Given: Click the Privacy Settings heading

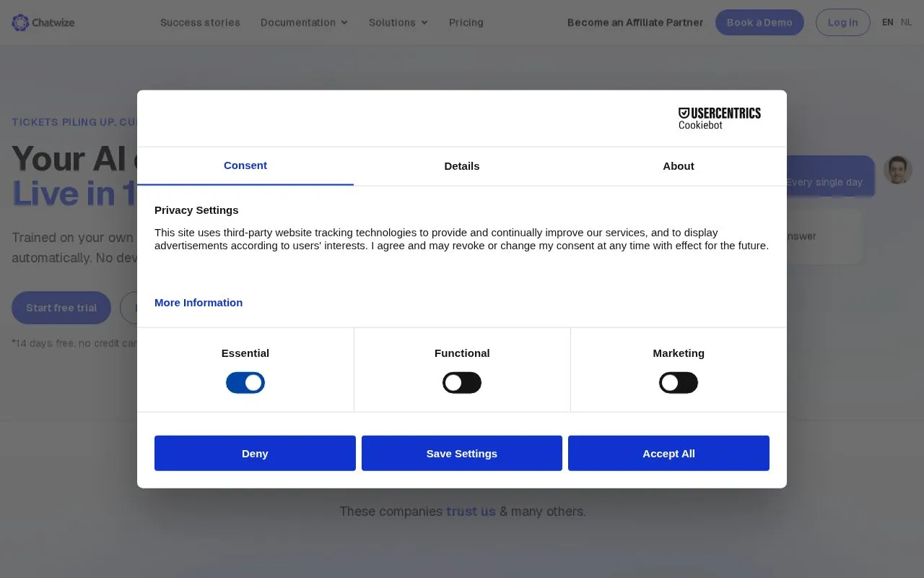Looking at the screenshot, I should click(196, 210).
